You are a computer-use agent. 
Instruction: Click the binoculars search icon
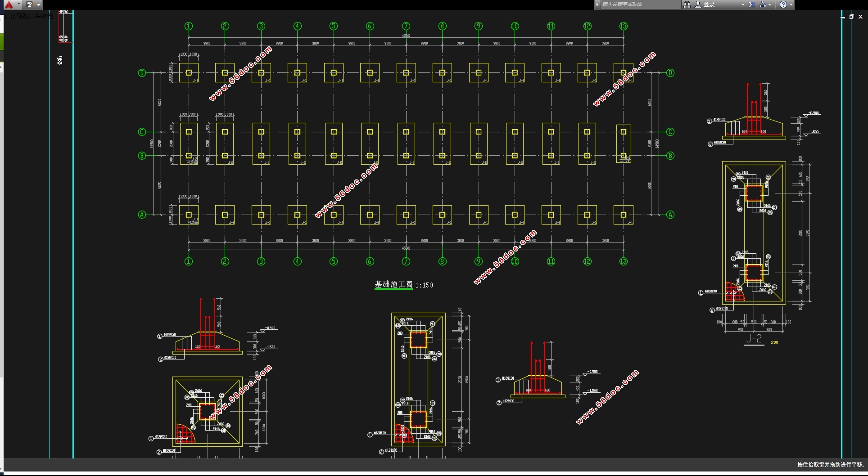click(x=687, y=4)
